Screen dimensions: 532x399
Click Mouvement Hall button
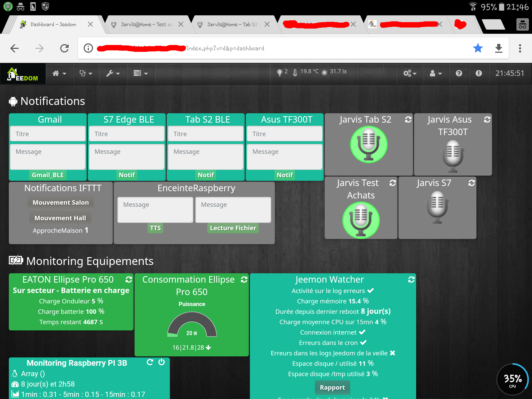(60, 218)
